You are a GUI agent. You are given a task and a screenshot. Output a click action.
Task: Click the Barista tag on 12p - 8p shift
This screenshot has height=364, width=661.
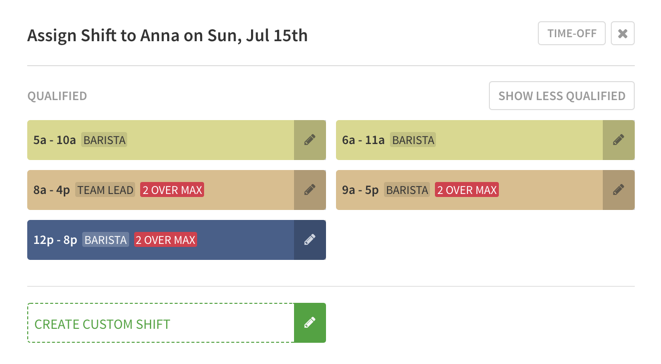click(x=105, y=240)
